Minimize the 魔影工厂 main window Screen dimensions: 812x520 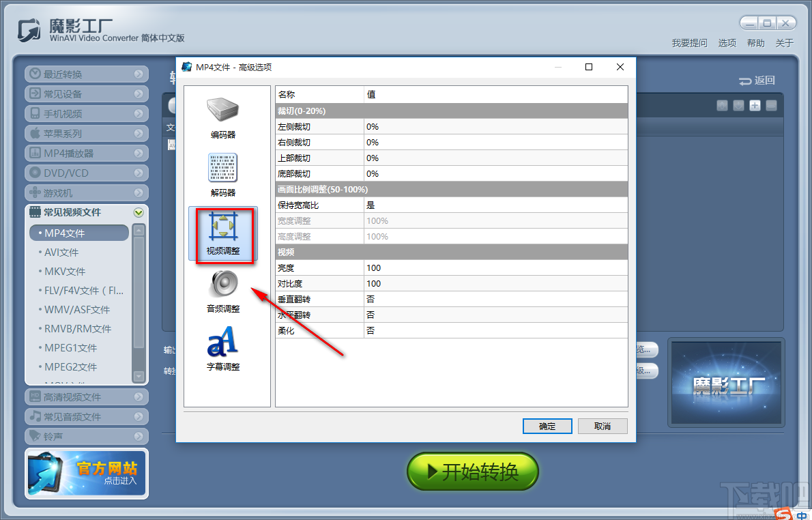point(750,23)
